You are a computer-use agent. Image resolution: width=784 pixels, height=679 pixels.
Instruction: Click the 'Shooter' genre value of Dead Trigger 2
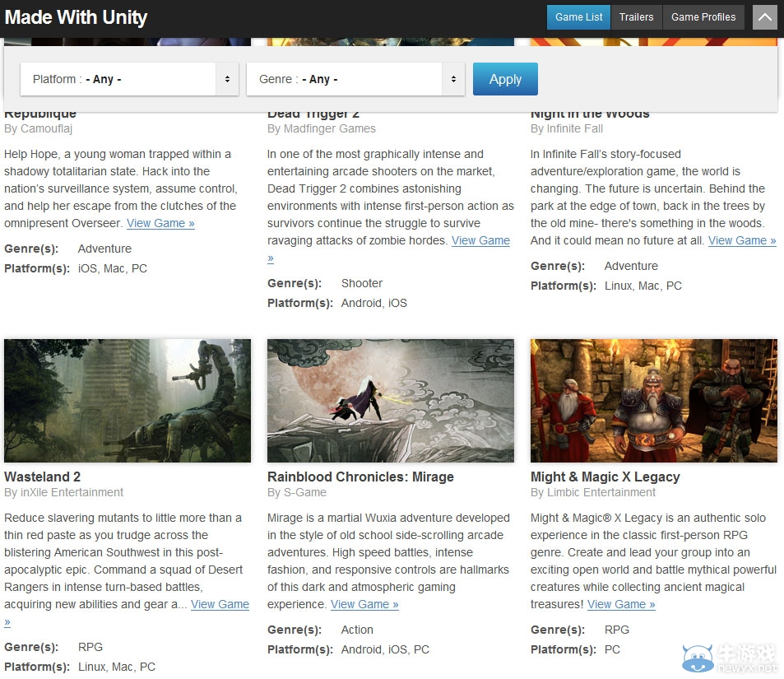pyautogui.click(x=362, y=283)
